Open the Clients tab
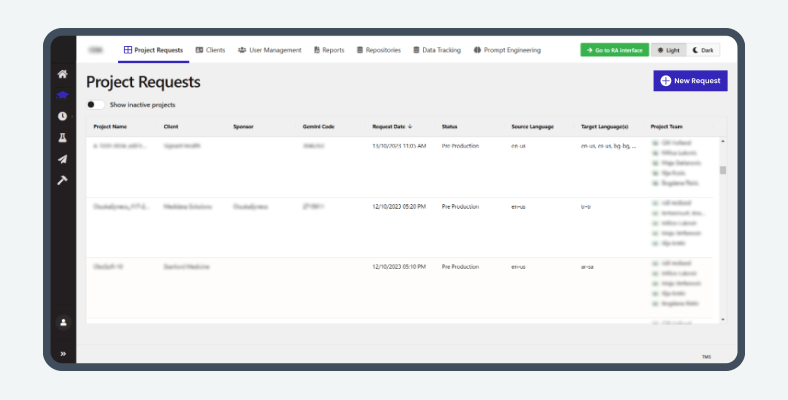The height and width of the screenshot is (400, 788). (x=210, y=50)
